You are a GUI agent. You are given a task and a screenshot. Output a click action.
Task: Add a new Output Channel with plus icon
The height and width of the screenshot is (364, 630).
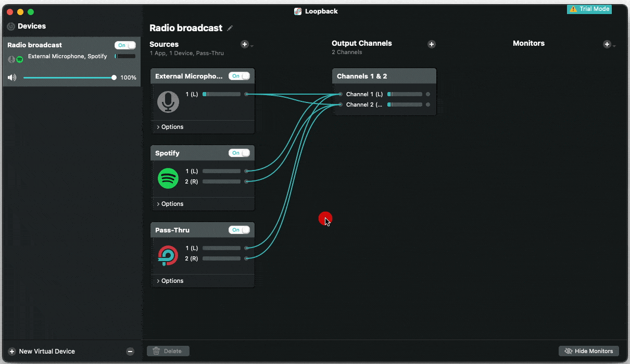(x=431, y=44)
